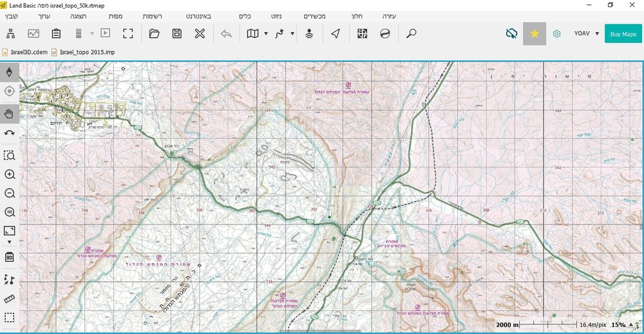The height and width of the screenshot is (334, 644).
Task: Open the YOAV user dropdown
Action: [587, 33]
